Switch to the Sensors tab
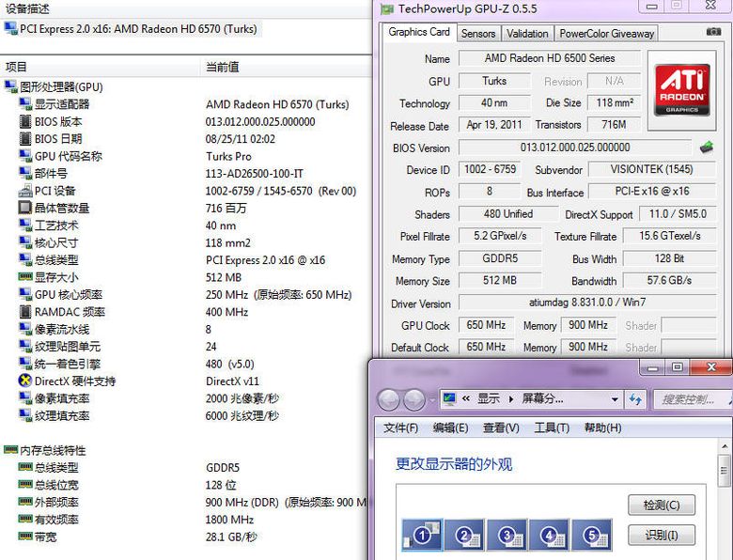733x560 pixels. click(477, 34)
